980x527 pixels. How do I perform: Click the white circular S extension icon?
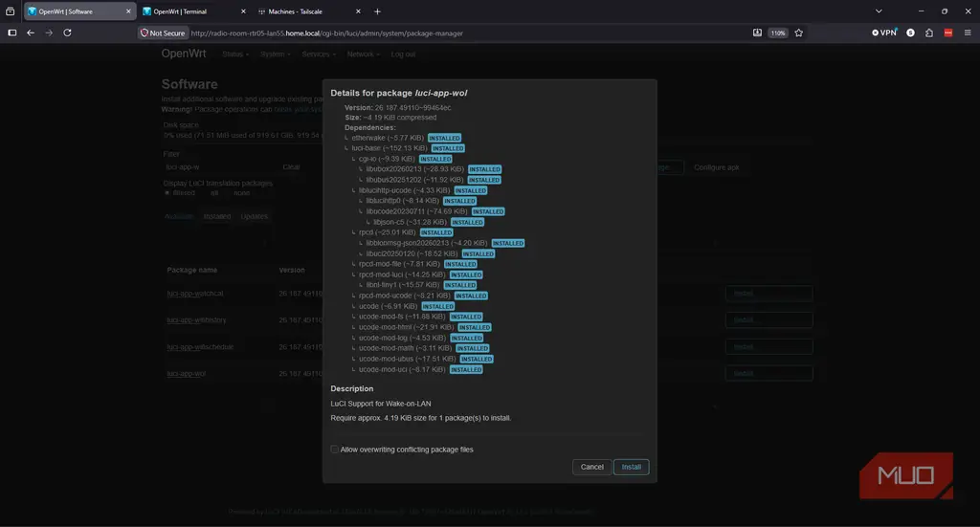[x=911, y=33]
